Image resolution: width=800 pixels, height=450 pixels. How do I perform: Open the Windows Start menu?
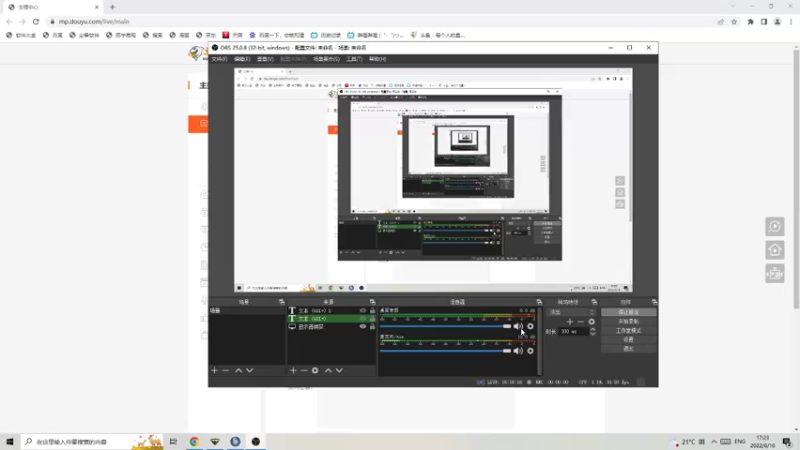tap(10, 442)
